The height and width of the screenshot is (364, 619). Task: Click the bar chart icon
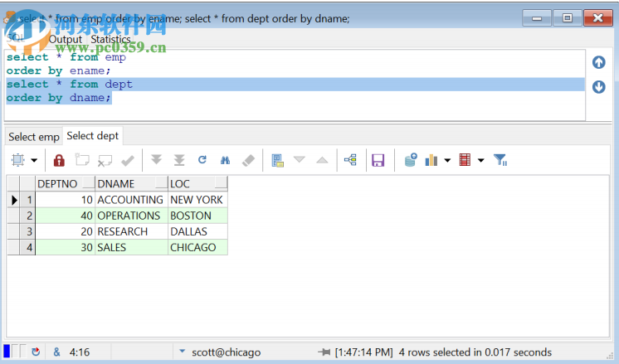[431, 160]
